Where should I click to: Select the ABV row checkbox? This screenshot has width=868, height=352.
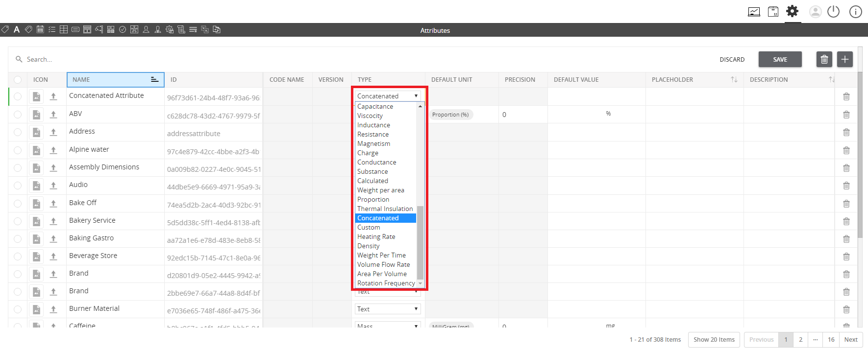pos(18,115)
